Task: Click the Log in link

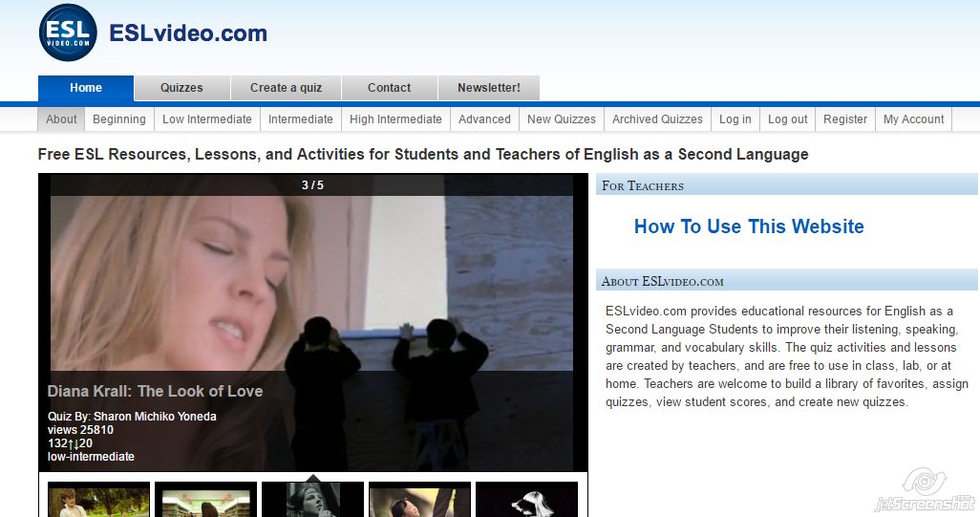Action: pos(735,119)
